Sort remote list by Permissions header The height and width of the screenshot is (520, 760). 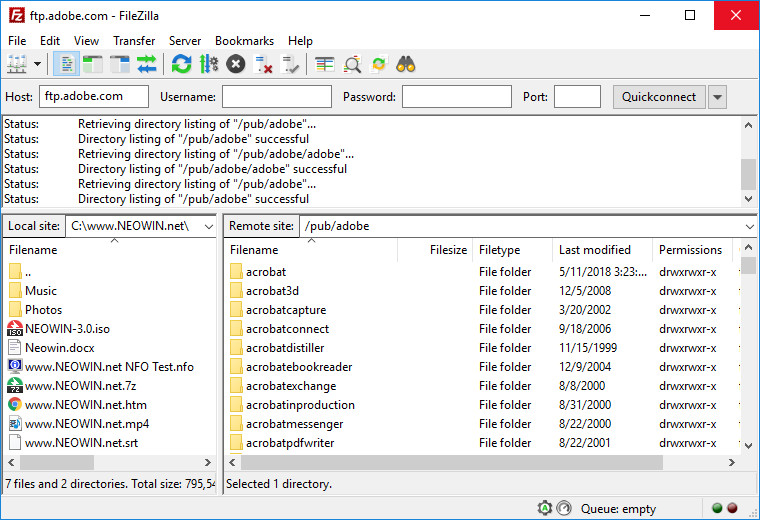[x=693, y=250]
